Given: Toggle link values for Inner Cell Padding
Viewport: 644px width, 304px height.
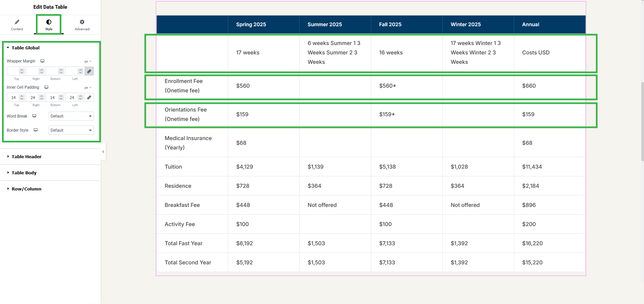Looking at the screenshot, I should pos(89,97).
